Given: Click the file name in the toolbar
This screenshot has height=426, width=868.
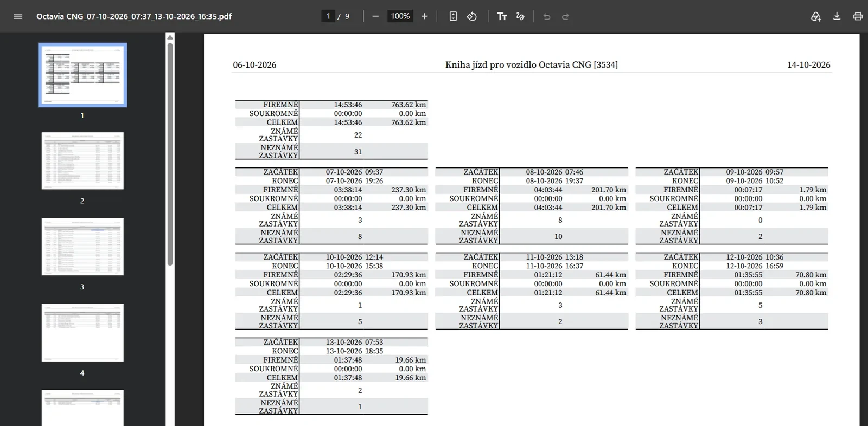Looking at the screenshot, I should pos(134,16).
